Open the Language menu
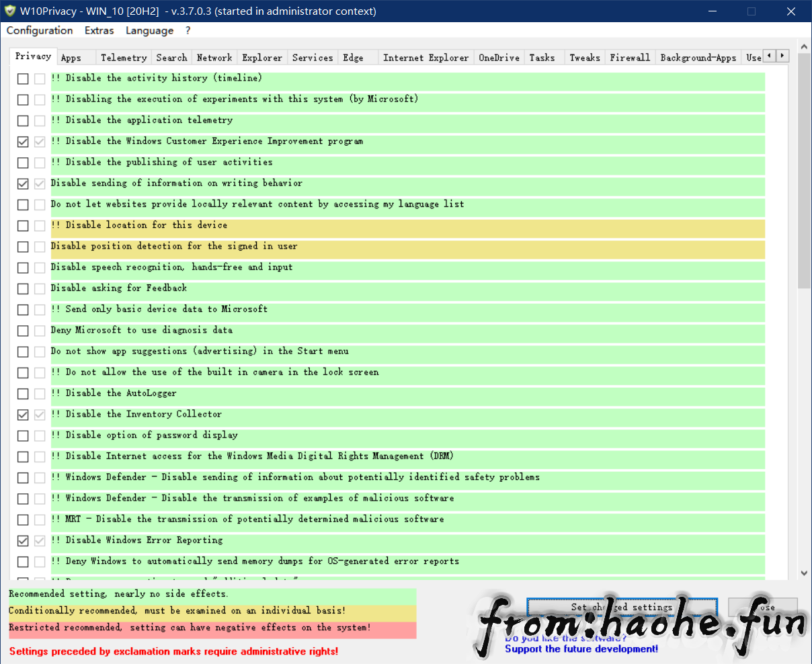 coord(149,30)
